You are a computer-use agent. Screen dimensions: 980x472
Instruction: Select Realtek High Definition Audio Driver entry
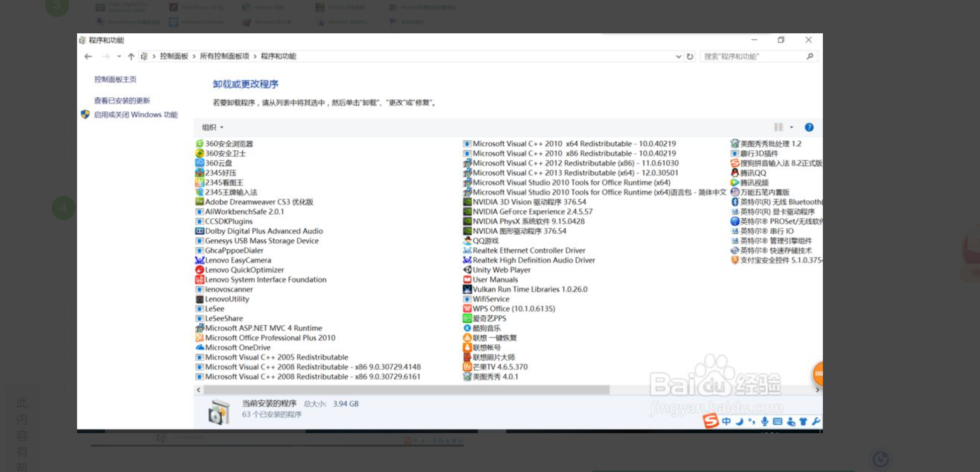[x=529, y=260]
